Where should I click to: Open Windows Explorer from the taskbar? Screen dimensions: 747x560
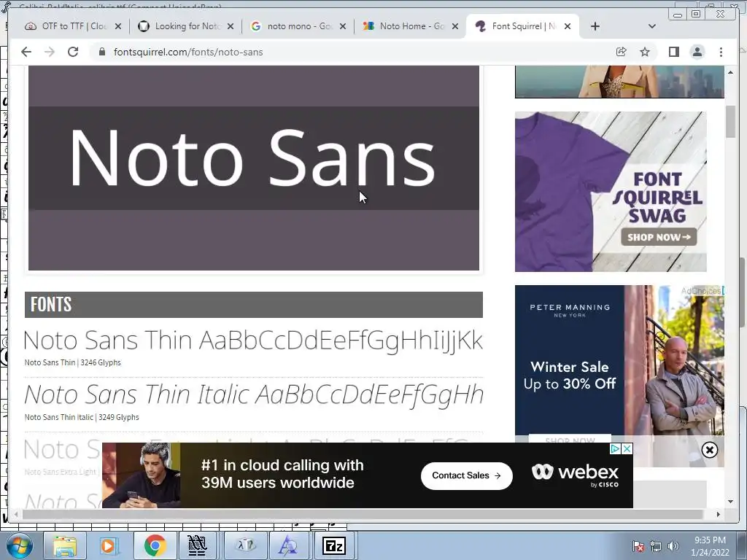click(x=65, y=545)
